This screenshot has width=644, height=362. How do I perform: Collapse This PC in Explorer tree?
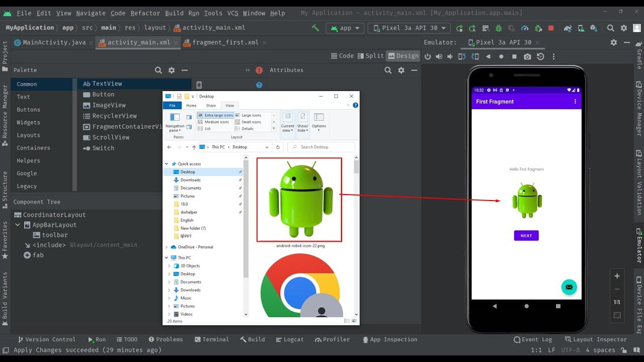pos(167,258)
